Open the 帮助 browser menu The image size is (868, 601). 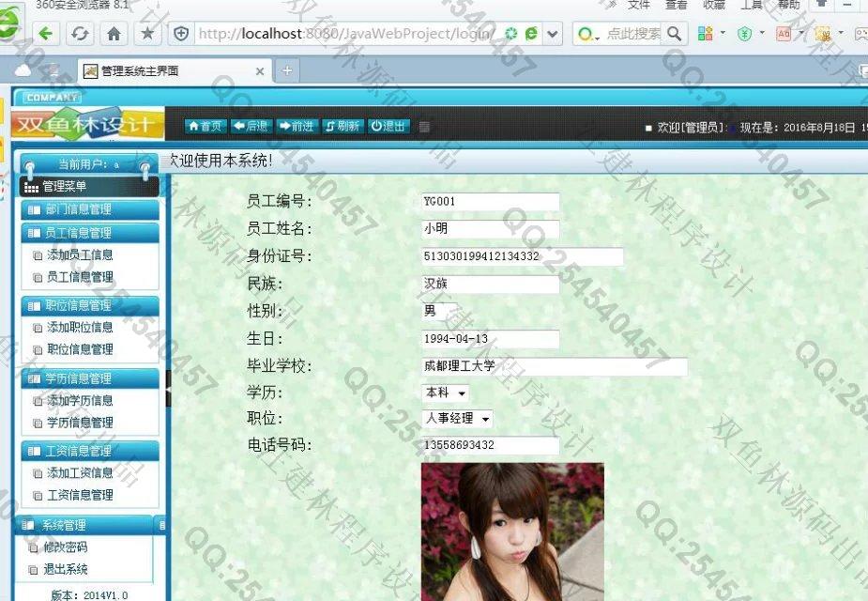789,5
